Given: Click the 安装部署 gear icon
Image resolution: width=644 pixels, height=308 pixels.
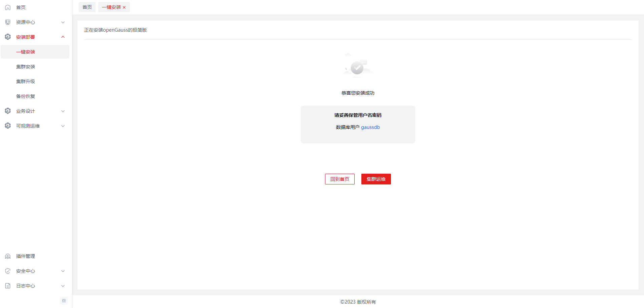Looking at the screenshot, I should tap(8, 37).
